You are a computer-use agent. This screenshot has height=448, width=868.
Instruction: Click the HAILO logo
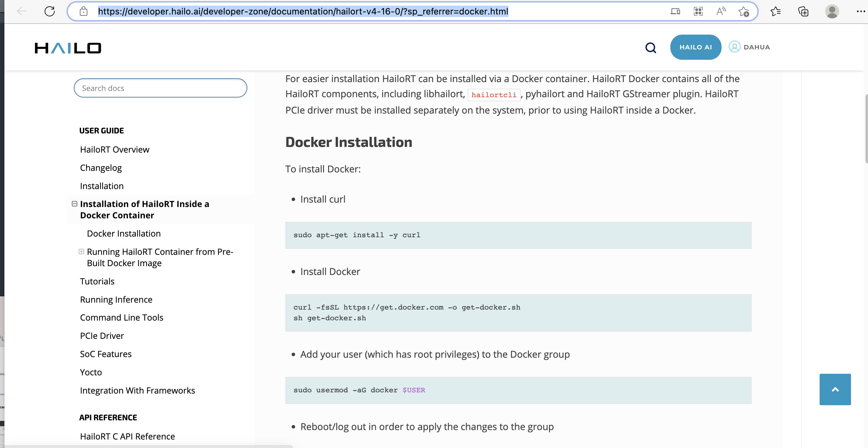[x=68, y=48]
